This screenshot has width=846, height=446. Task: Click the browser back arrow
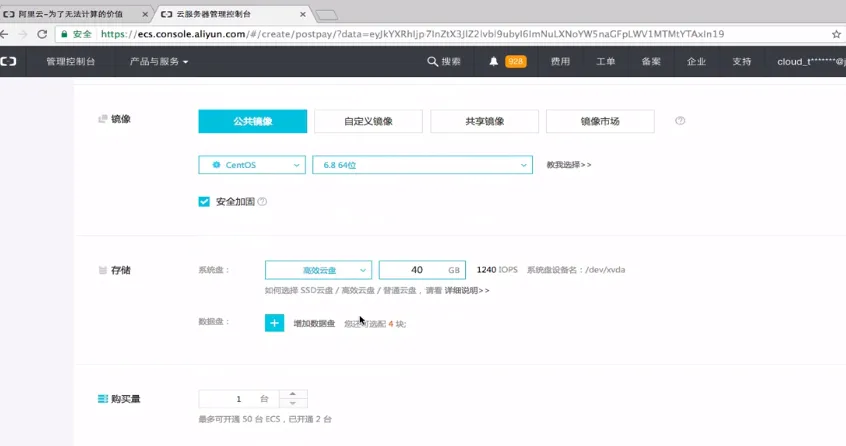[x=4, y=34]
